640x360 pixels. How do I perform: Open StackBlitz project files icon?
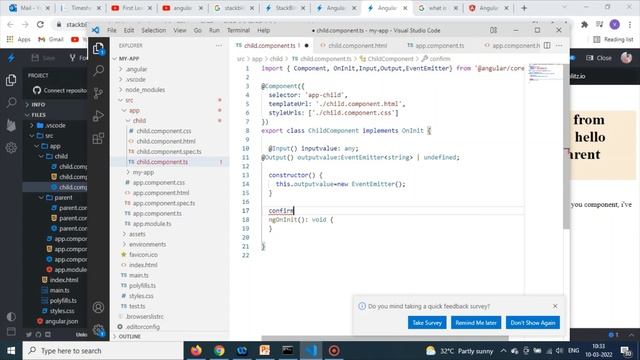tap(11, 80)
